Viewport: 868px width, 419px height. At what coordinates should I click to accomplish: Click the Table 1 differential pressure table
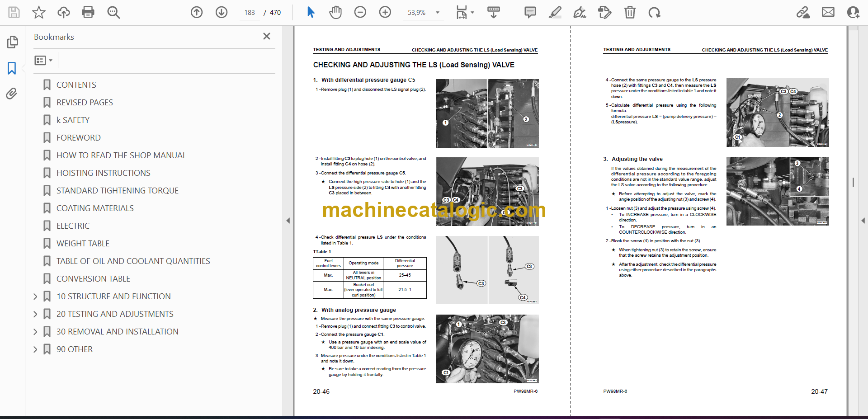pos(369,278)
